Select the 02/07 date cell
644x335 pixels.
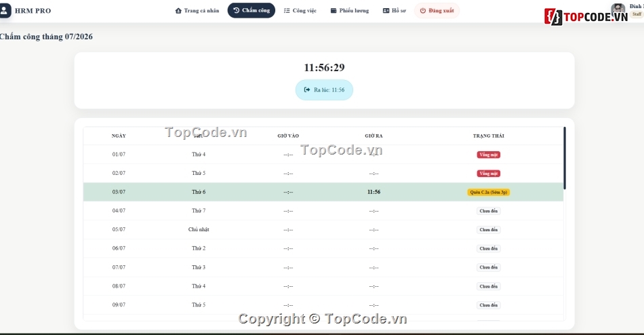(119, 173)
